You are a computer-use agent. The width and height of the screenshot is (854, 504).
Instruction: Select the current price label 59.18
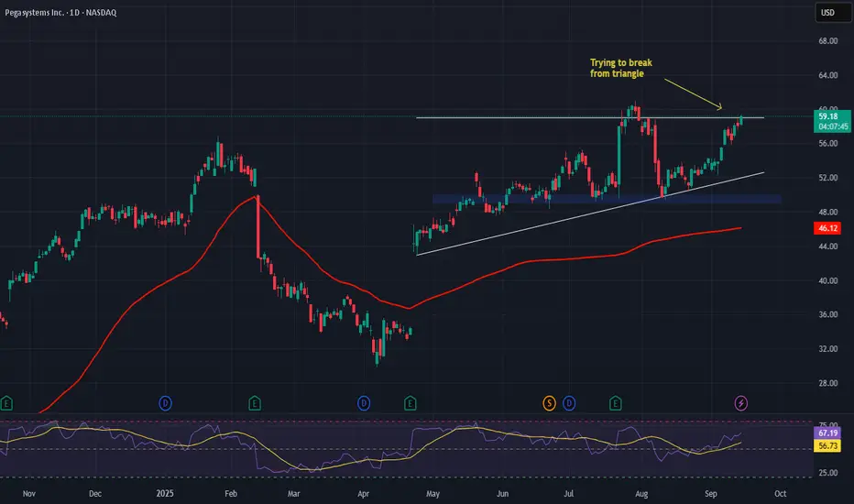click(827, 116)
